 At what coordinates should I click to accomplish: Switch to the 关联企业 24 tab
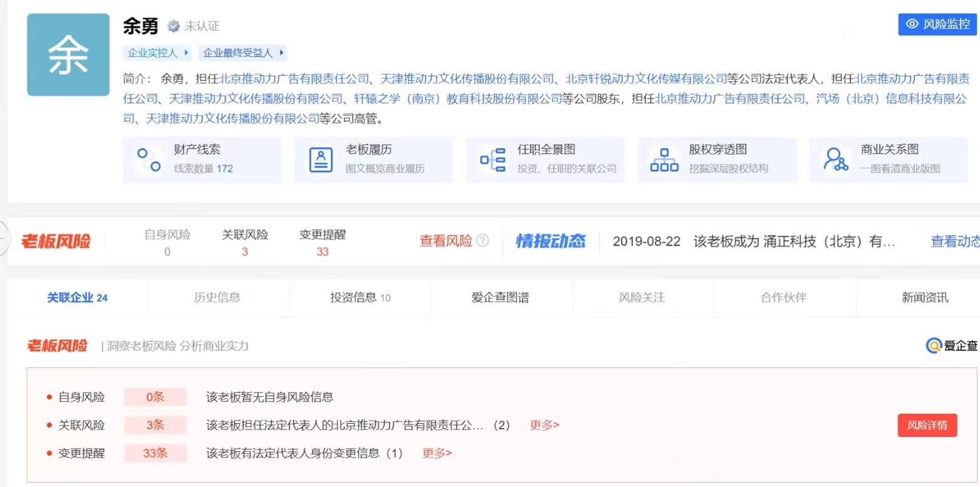[x=77, y=298]
